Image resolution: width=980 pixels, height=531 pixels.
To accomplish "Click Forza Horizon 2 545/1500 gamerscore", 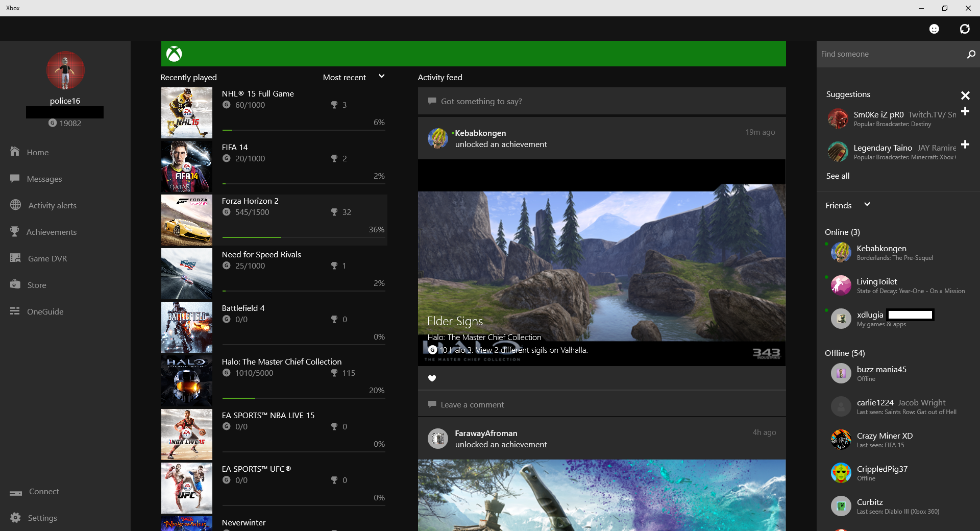I will [246, 212].
